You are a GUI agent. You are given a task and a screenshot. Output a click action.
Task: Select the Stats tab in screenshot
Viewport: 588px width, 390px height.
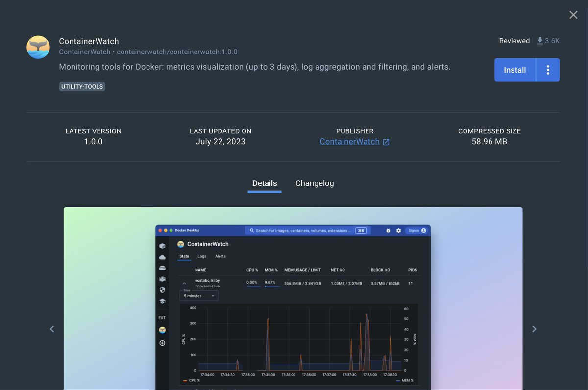point(184,256)
